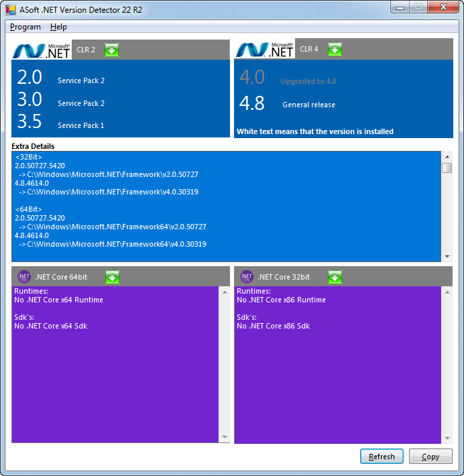The height and width of the screenshot is (476, 464).
Task: Click the Microsoft .NET logo beside CLR 2
Action: point(42,50)
